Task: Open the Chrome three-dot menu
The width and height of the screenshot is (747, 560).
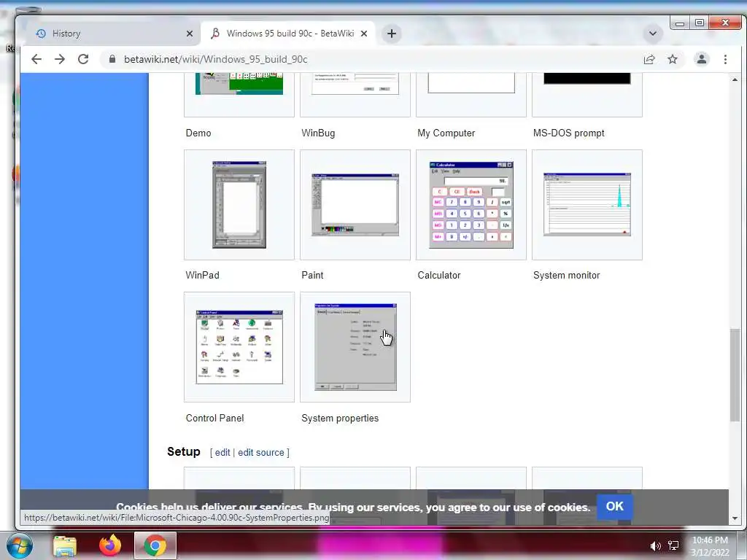Action: coord(725,59)
